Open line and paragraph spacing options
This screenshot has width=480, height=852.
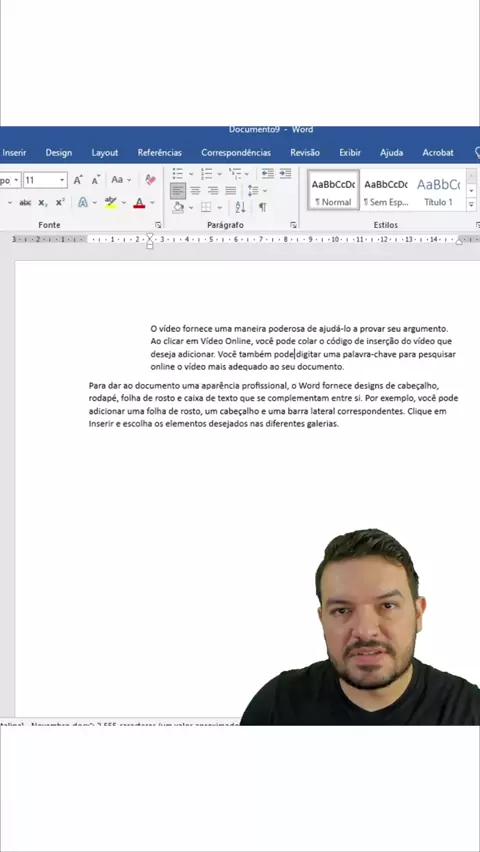click(253, 191)
